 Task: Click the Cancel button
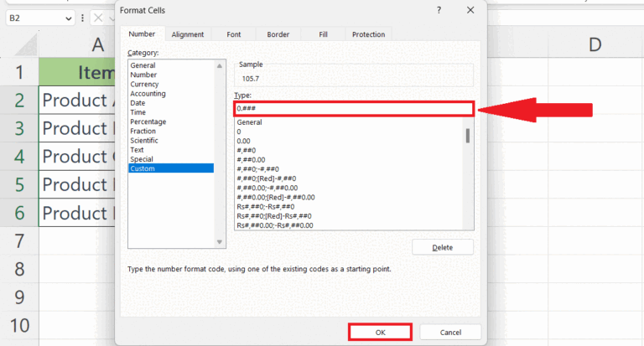click(450, 332)
